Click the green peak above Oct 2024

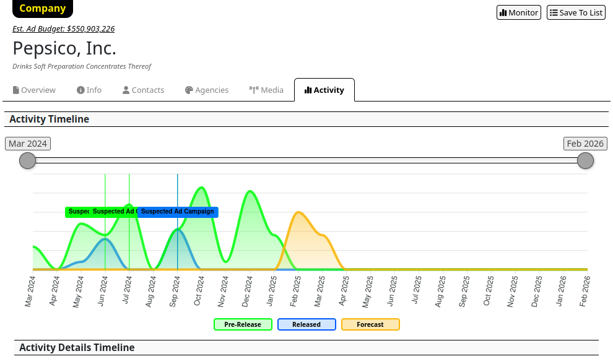tap(202, 188)
